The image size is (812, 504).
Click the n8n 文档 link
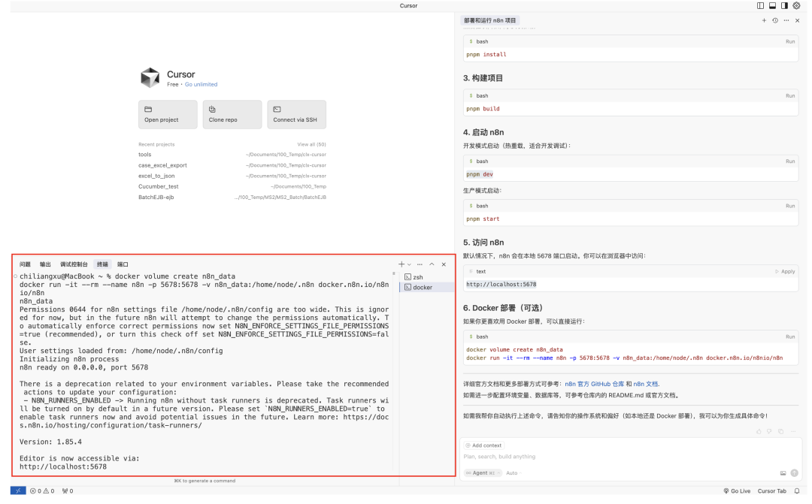pos(646,384)
